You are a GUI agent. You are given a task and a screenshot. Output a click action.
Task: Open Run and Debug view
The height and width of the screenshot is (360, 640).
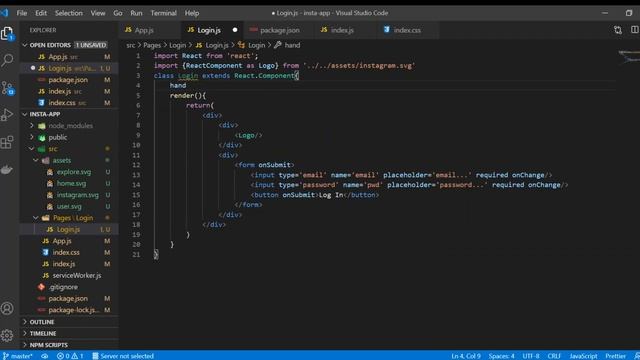click(x=7, y=115)
